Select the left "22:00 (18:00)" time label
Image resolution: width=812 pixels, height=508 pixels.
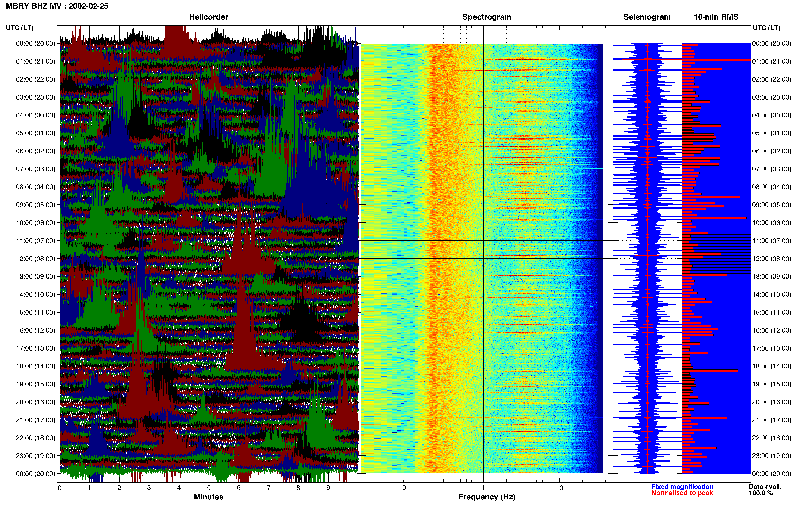(x=36, y=438)
